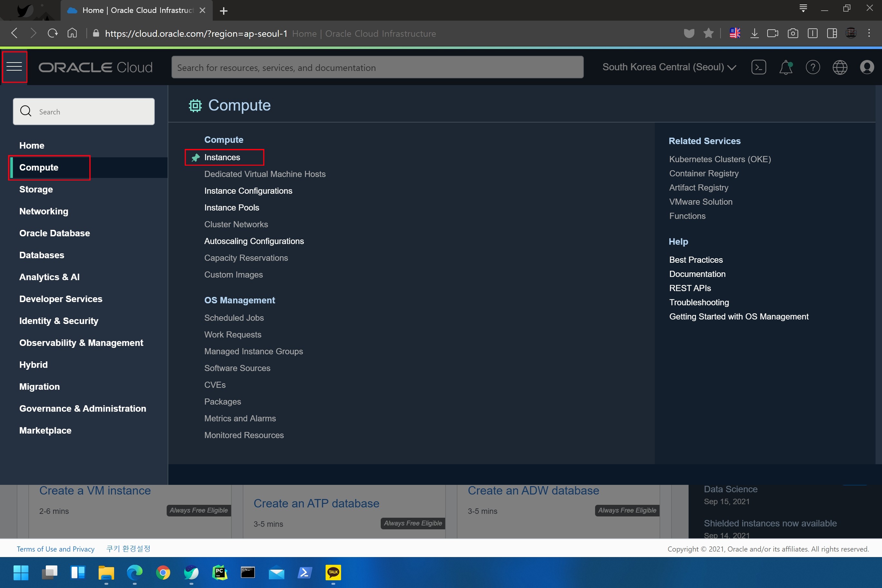Image resolution: width=882 pixels, height=588 pixels.
Task: Open Identity & Security menu category
Action: [x=58, y=321]
